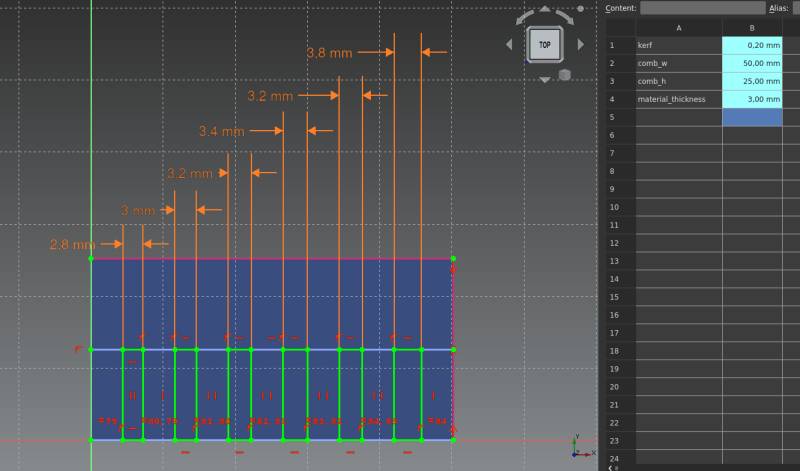
Task: Select spreadsheet row header 23
Action: tap(620, 440)
